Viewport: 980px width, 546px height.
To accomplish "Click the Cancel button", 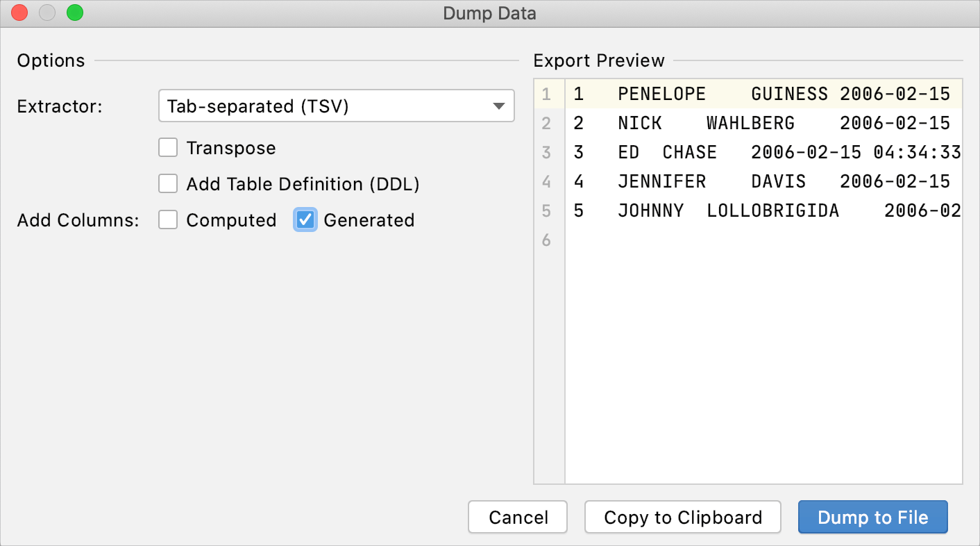I will 518,518.
